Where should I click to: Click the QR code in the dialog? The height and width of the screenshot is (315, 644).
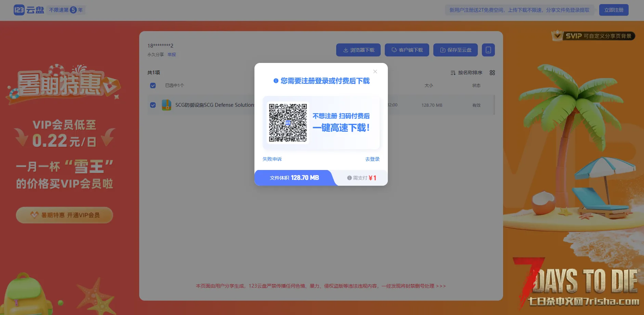click(x=288, y=123)
